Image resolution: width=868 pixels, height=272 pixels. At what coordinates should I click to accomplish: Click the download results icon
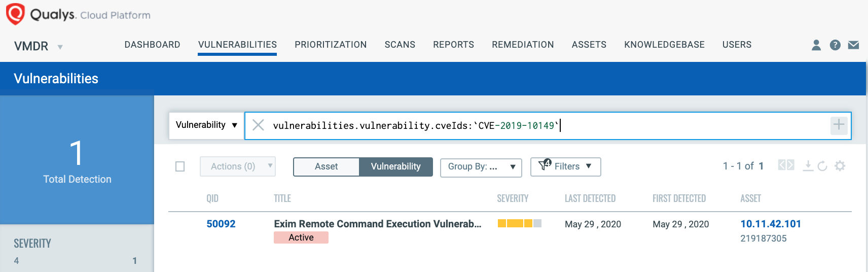(x=808, y=166)
